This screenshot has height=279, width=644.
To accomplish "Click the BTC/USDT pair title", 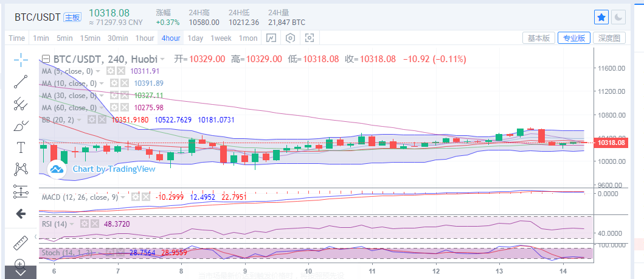I will tap(38, 17).
